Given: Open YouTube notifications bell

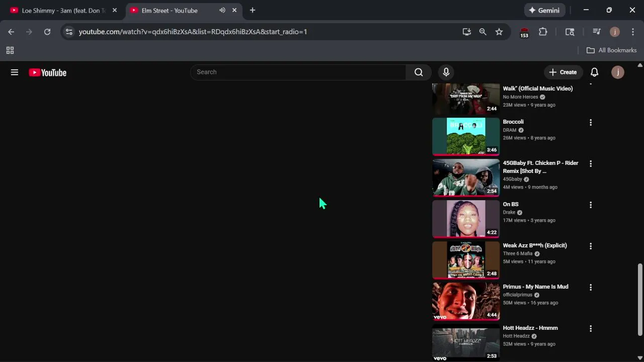Looking at the screenshot, I should (594, 72).
